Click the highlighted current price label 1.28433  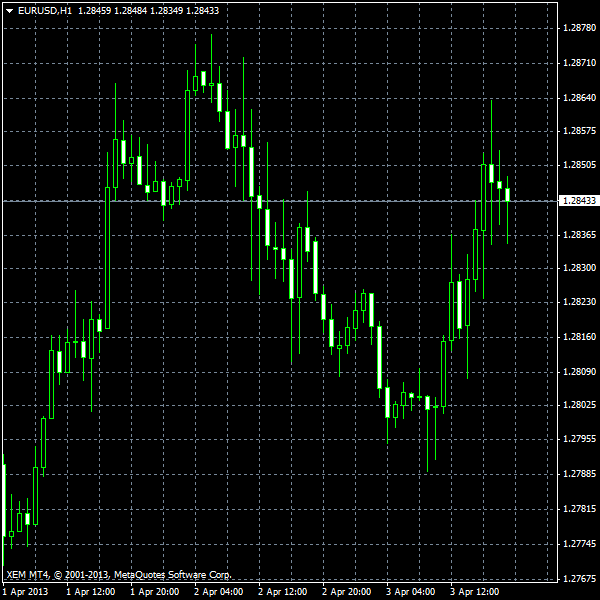tap(580, 201)
